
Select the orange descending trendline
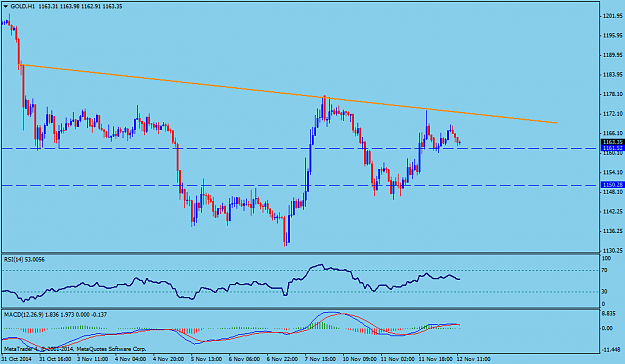[x=289, y=94]
